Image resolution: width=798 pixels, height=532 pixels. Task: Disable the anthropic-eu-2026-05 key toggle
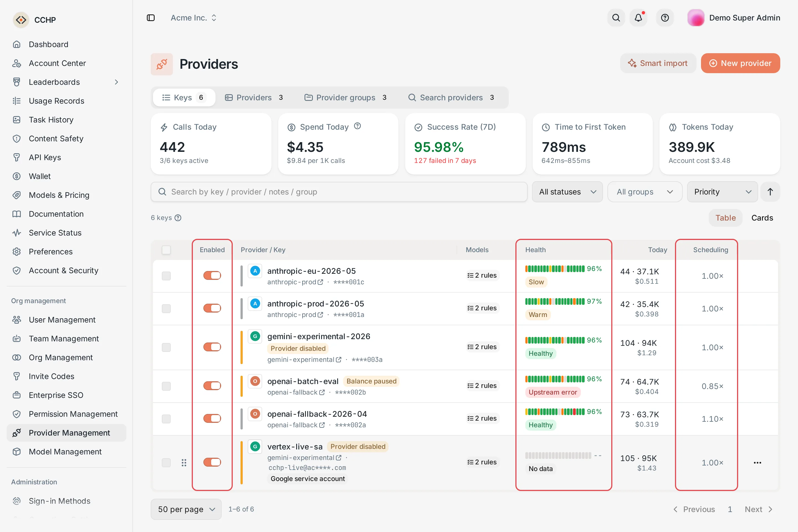212,275
